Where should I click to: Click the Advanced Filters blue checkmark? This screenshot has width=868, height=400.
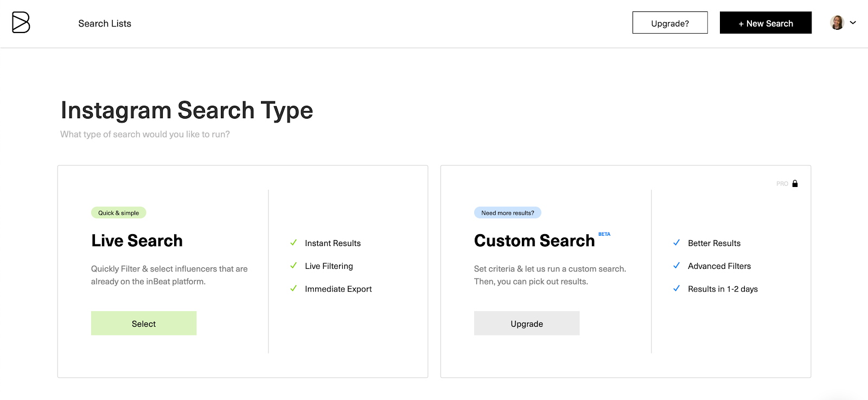(676, 266)
